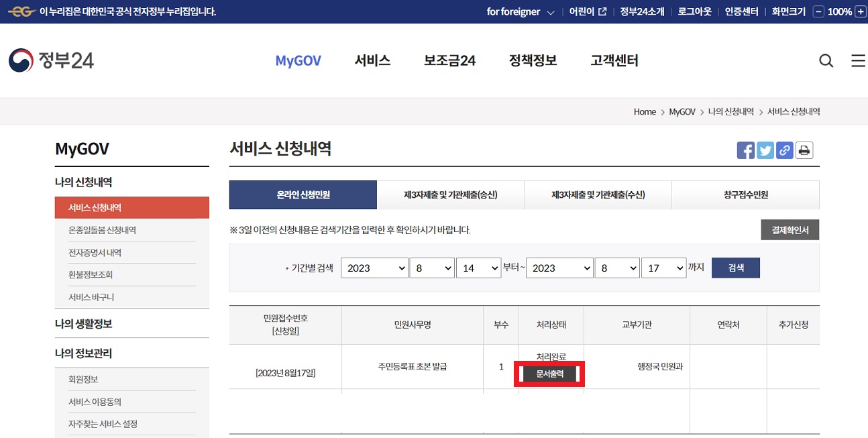Share this page on Facebook

coord(745,150)
